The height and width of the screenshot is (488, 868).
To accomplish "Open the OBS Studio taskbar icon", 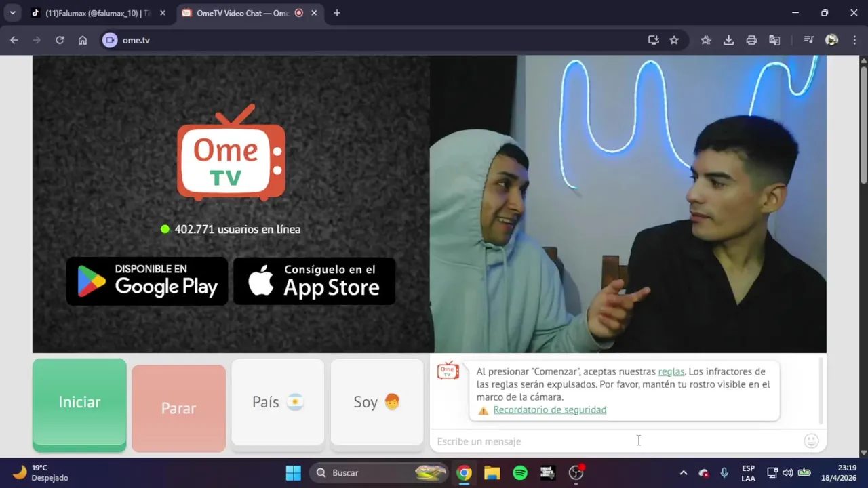I will pos(576,473).
